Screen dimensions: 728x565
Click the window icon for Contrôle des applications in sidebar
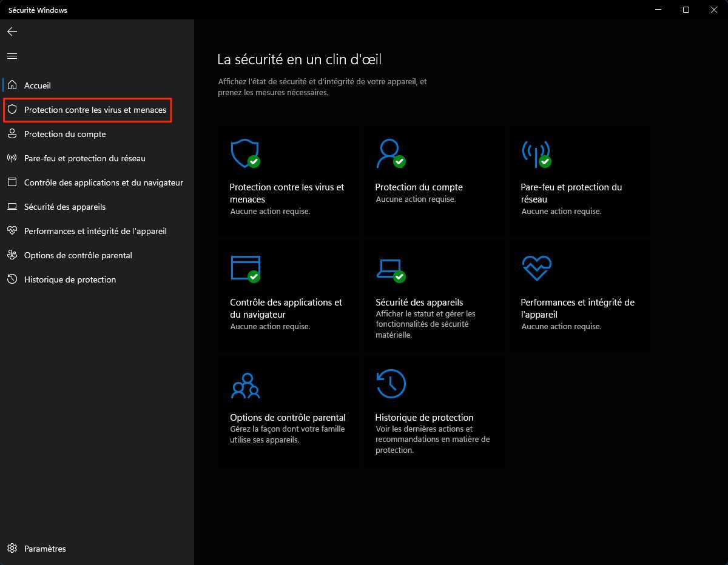pyautogui.click(x=12, y=182)
